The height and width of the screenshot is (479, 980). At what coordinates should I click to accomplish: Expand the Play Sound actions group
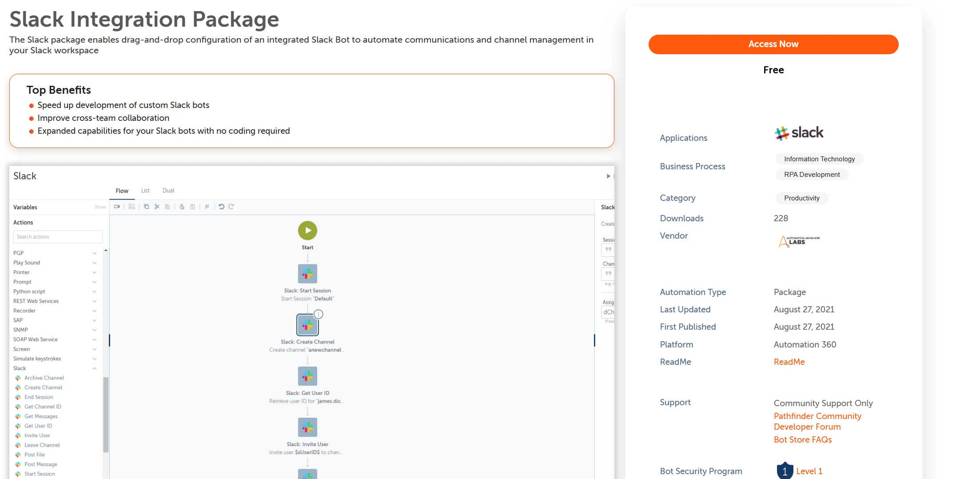click(94, 263)
